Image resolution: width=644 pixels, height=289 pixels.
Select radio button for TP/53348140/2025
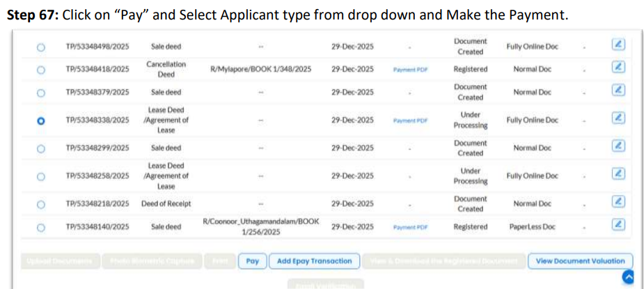[40, 227]
